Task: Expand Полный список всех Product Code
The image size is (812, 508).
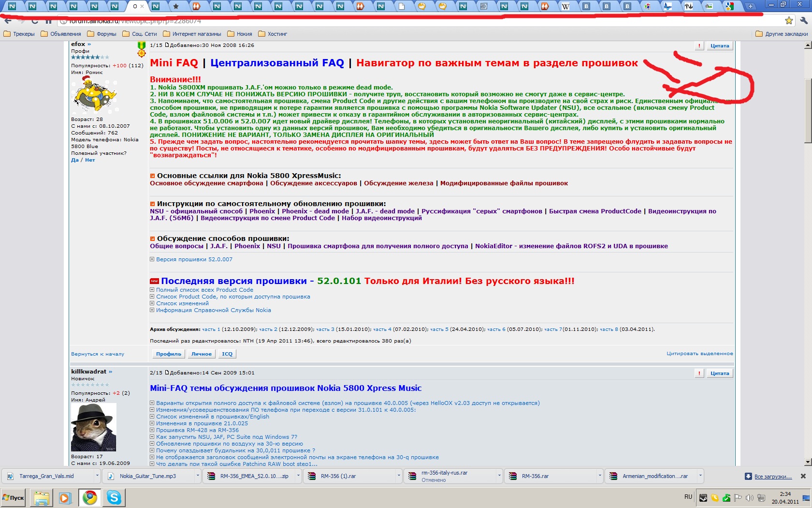Action: pyautogui.click(x=202, y=290)
